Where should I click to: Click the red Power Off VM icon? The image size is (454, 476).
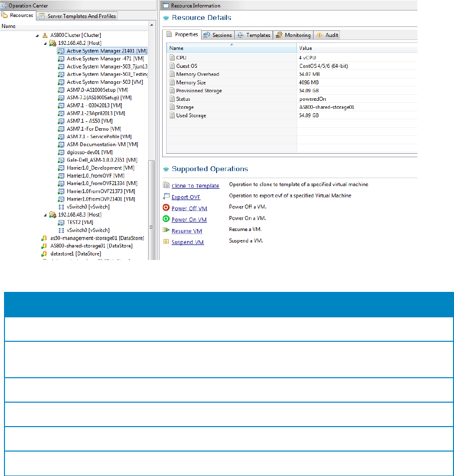coord(166,208)
